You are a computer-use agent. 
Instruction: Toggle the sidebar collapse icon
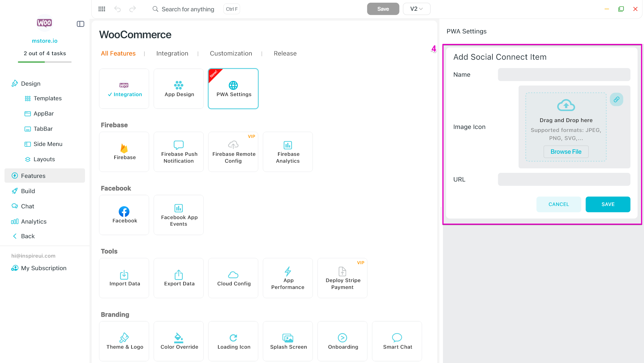point(81,24)
